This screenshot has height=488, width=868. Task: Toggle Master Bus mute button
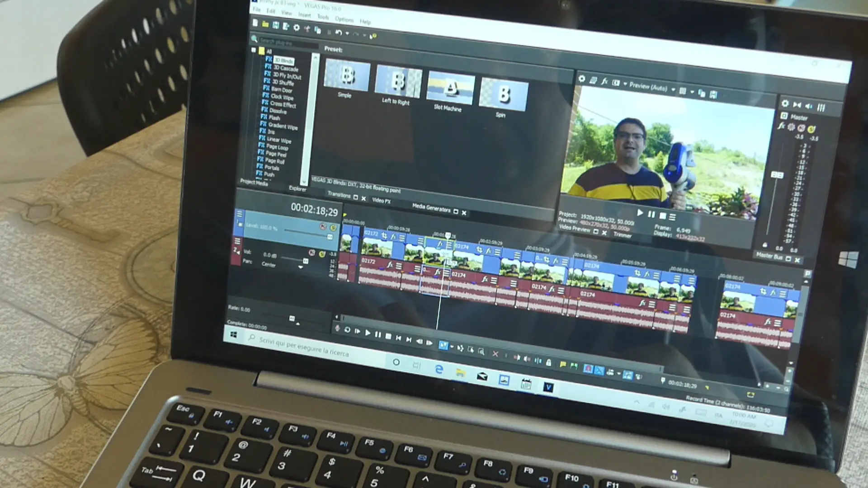point(801,128)
